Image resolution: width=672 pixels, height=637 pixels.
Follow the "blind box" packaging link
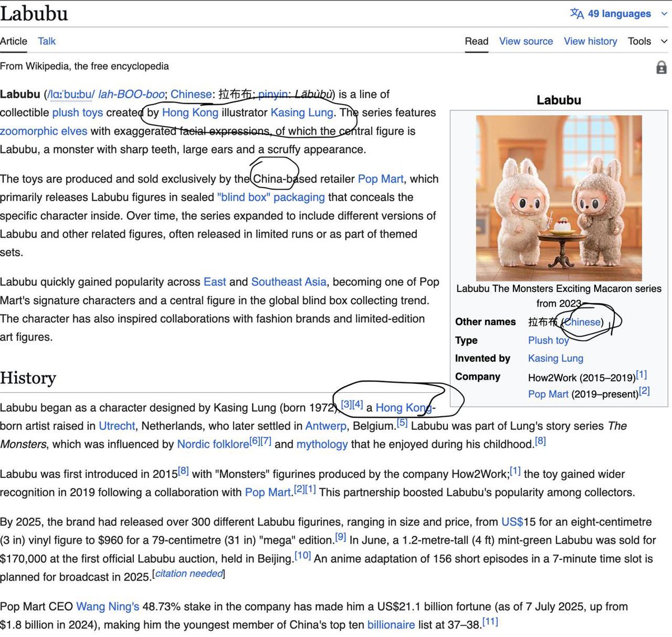[271, 197]
